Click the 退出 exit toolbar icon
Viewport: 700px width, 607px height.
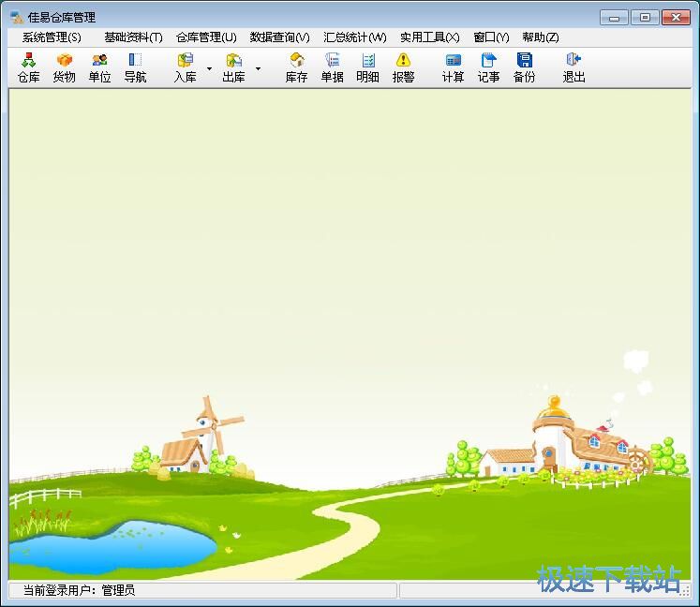[x=573, y=67]
